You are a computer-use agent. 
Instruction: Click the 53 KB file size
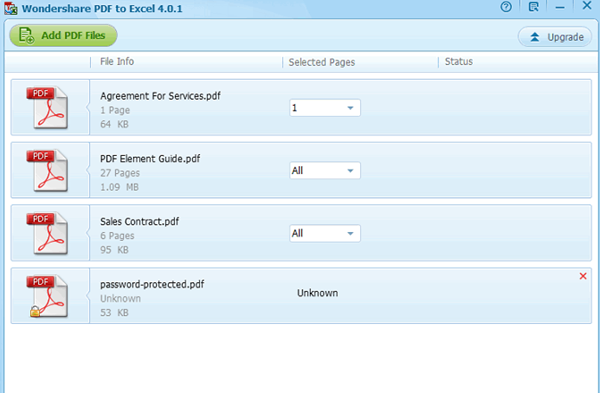tap(114, 313)
